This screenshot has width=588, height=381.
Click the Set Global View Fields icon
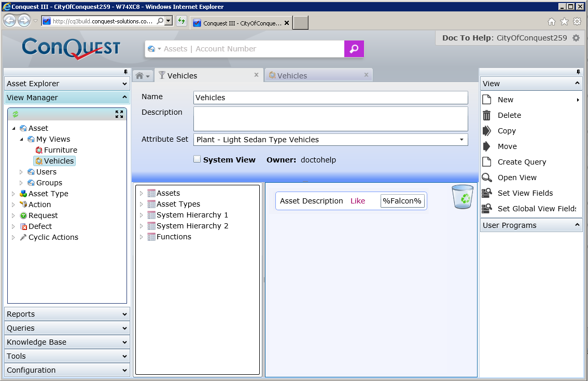(487, 208)
